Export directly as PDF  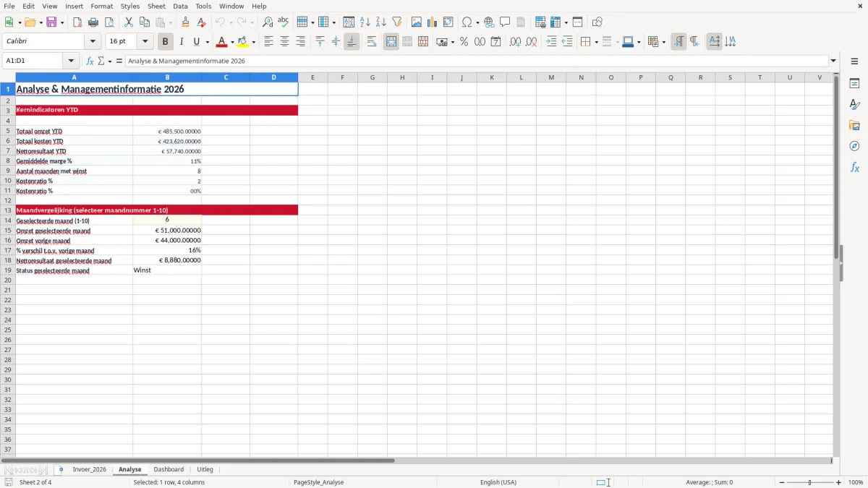(x=77, y=22)
